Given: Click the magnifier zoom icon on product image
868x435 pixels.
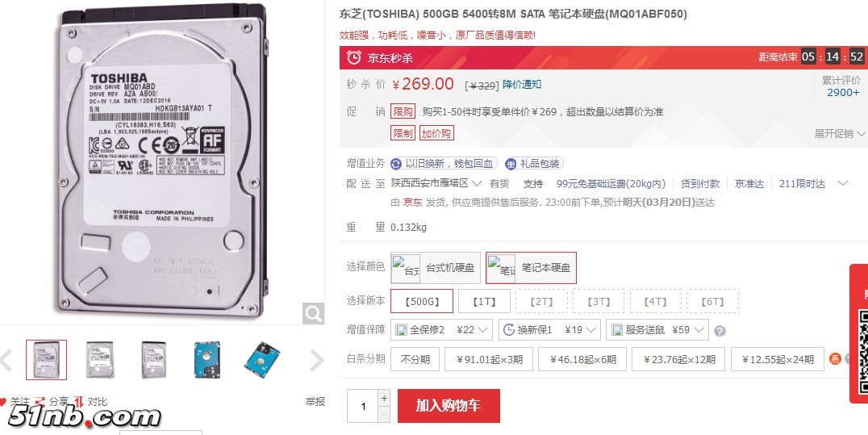Looking at the screenshot, I should [x=313, y=314].
